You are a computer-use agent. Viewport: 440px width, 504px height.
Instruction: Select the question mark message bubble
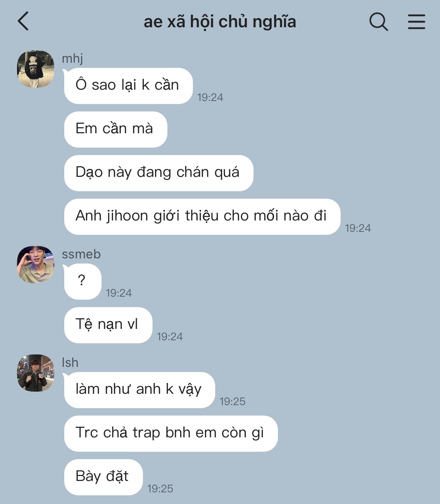83,282
